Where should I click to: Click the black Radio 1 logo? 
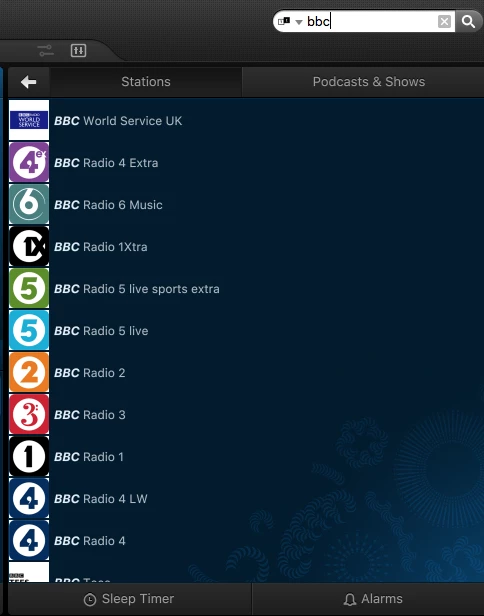pos(29,456)
